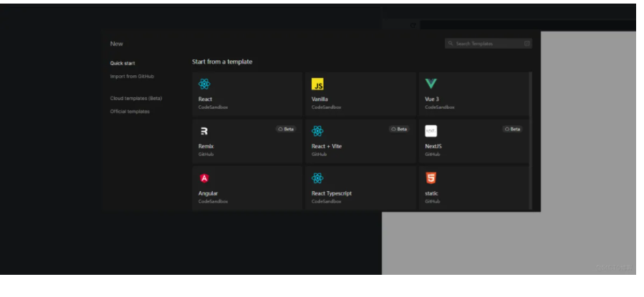Click the 'static' template title
Image resolution: width=644 pixels, height=297 pixels.
pyautogui.click(x=432, y=194)
